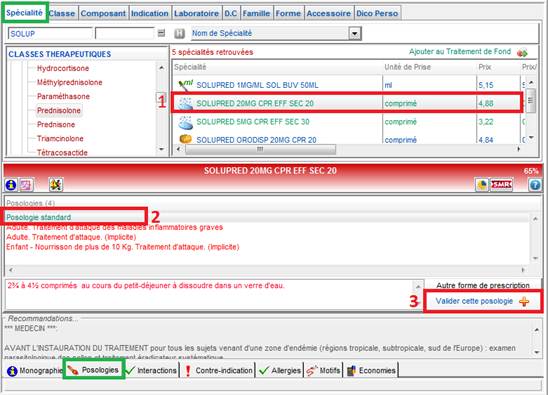The width and height of the screenshot is (548, 395).
Task: Open the Spécialité tab
Action: click(x=24, y=13)
